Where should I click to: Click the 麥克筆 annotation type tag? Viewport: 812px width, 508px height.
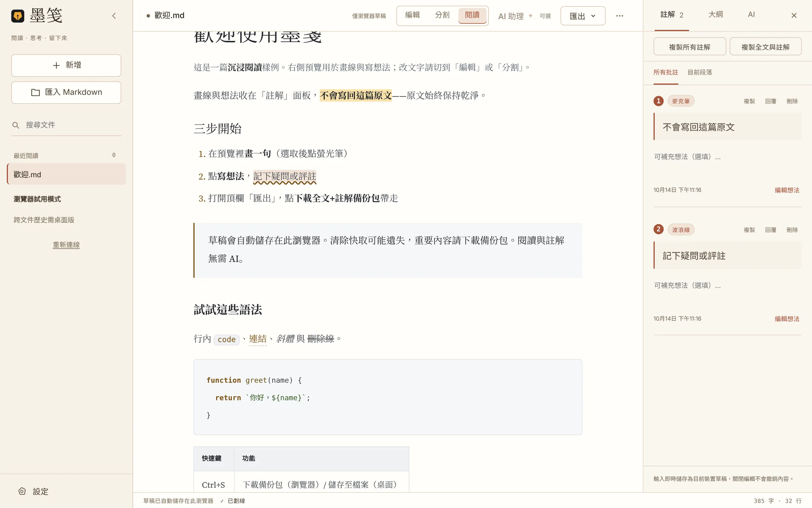pos(681,101)
